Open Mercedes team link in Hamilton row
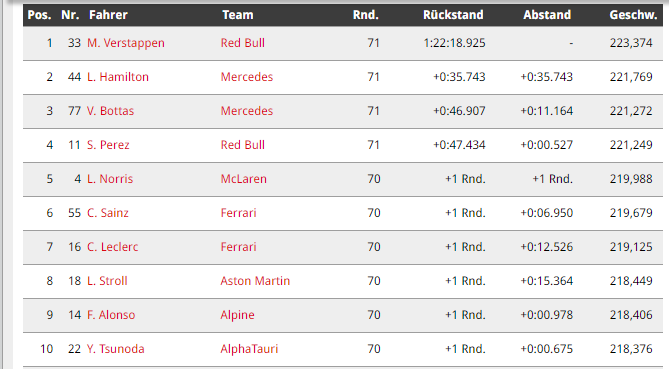 point(247,77)
